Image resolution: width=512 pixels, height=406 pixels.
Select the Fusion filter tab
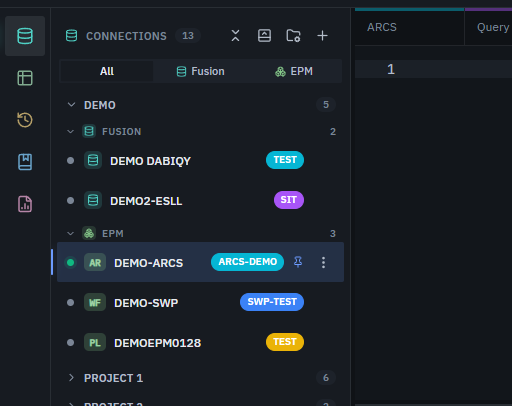(x=200, y=71)
